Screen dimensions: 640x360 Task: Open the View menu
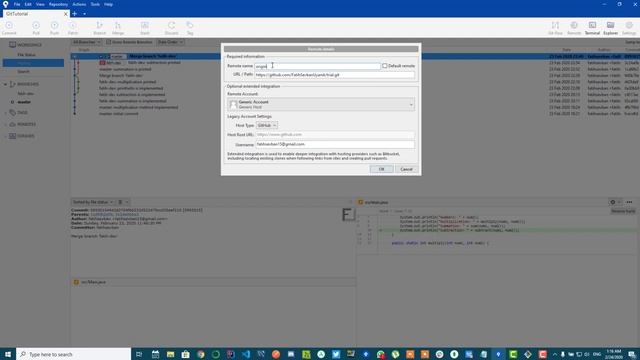point(40,4)
